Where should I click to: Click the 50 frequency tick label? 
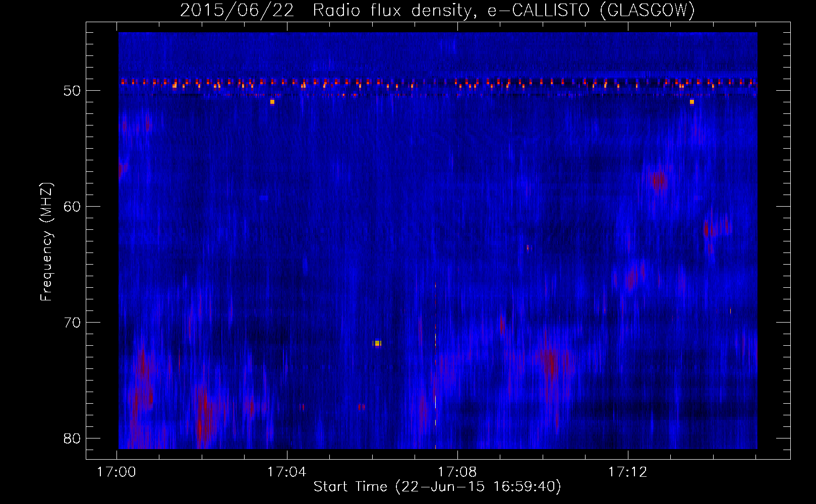click(x=73, y=91)
